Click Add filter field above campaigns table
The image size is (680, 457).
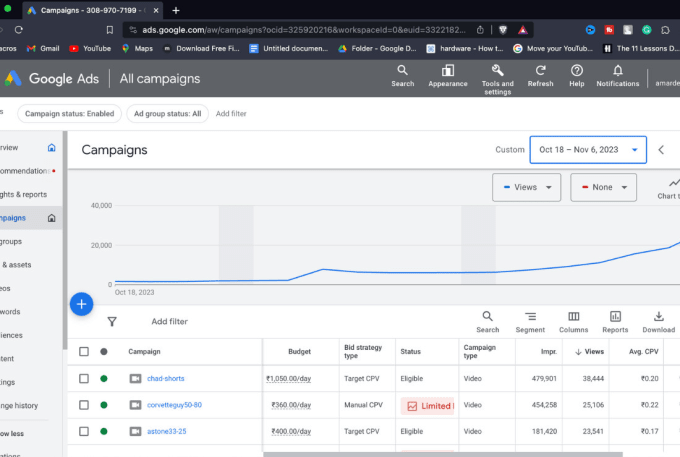pos(170,321)
